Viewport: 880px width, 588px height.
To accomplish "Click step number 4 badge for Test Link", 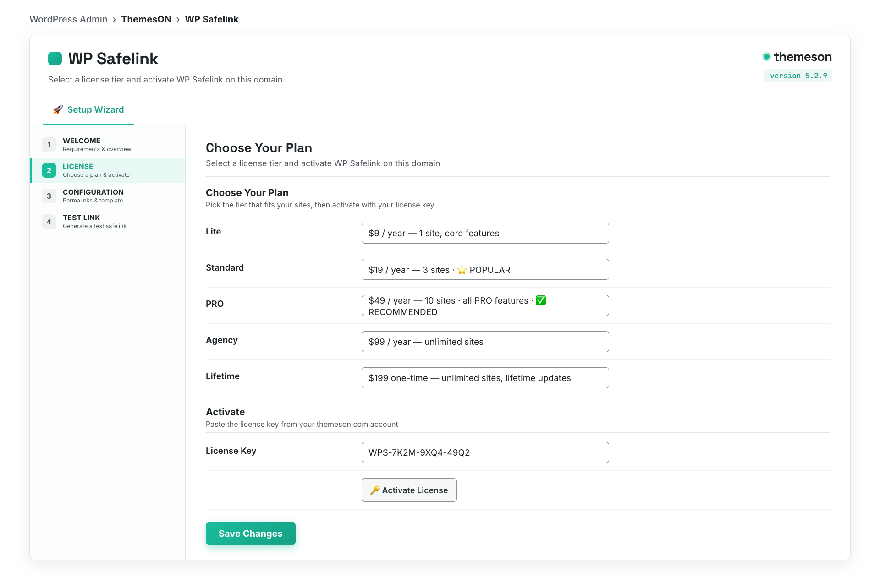I will tap(49, 222).
